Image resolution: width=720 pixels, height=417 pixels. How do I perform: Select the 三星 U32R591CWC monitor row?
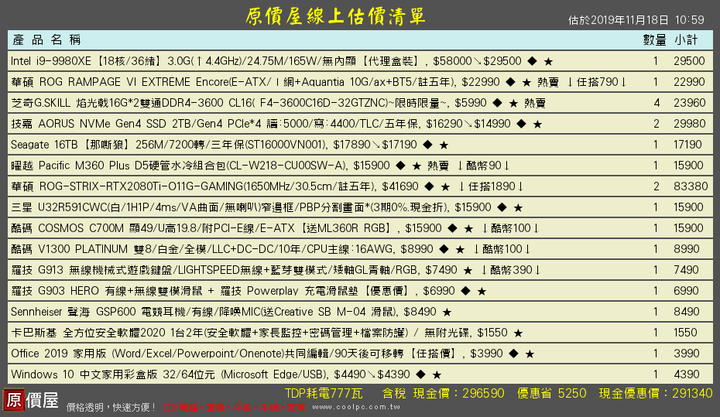[360, 207]
